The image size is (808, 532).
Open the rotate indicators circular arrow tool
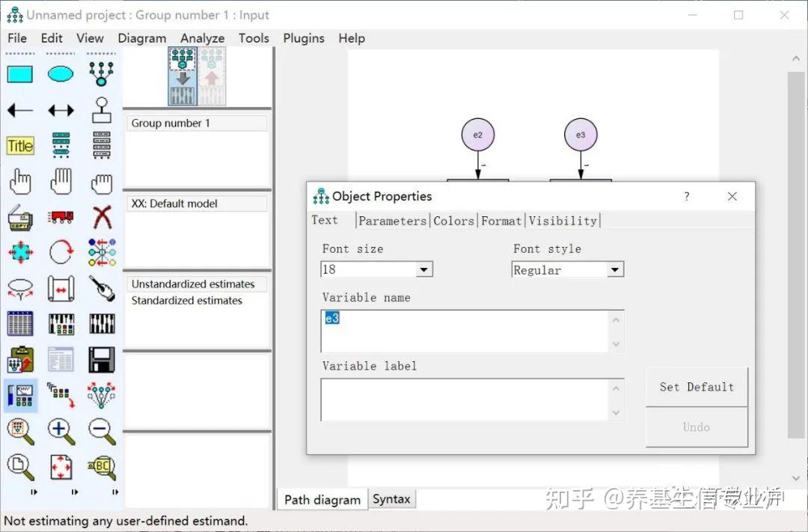coord(61,251)
